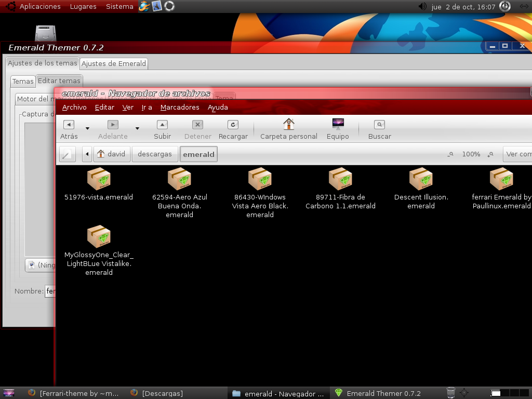Select the david home path button
The width and height of the screenshot is (532, 399).
click(x=112, y=154)
